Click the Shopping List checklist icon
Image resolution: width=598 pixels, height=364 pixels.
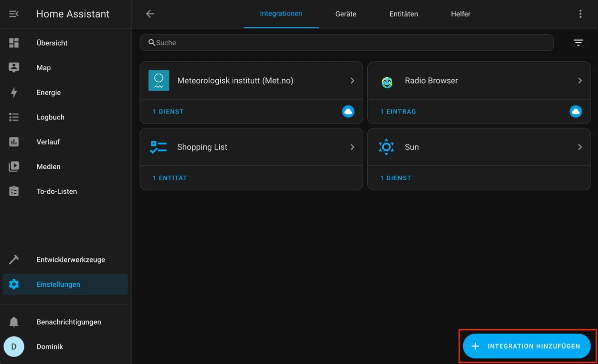tap(159, 147)
